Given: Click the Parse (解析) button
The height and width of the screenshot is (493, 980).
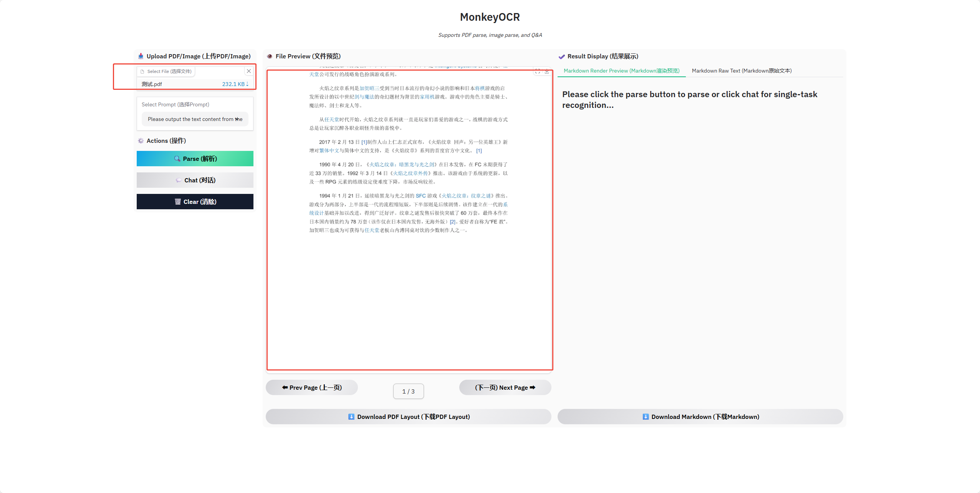Looking at the screenshot, I should [195, 159].
